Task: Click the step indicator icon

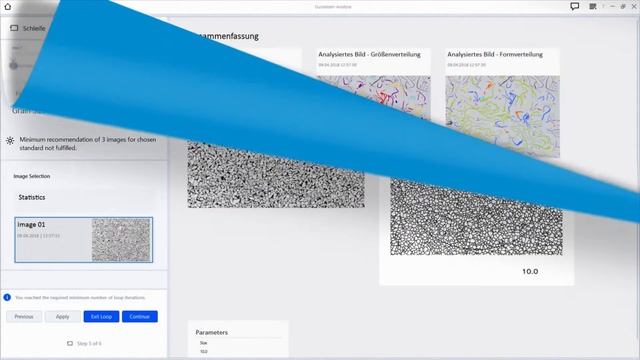Action: (70, 343)
